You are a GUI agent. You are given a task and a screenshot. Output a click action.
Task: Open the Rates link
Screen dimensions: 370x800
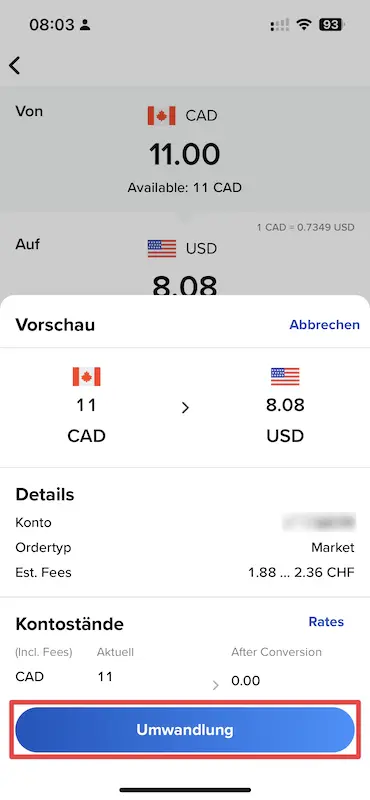326,621
